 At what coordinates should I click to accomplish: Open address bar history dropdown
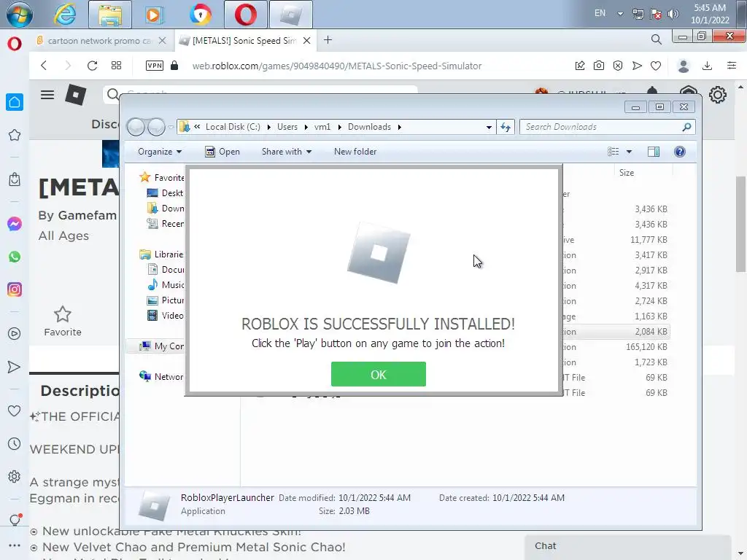(489, 127)
